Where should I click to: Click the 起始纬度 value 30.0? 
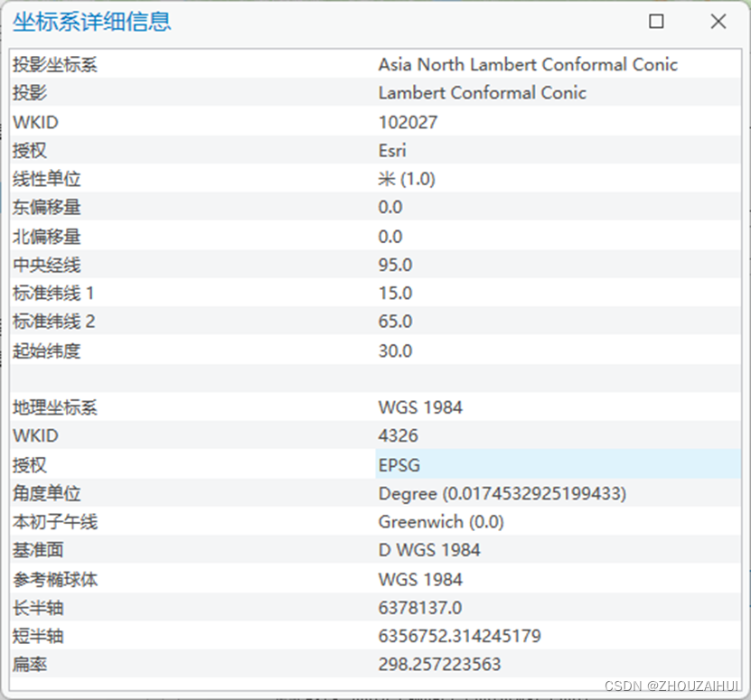[395, 350]
